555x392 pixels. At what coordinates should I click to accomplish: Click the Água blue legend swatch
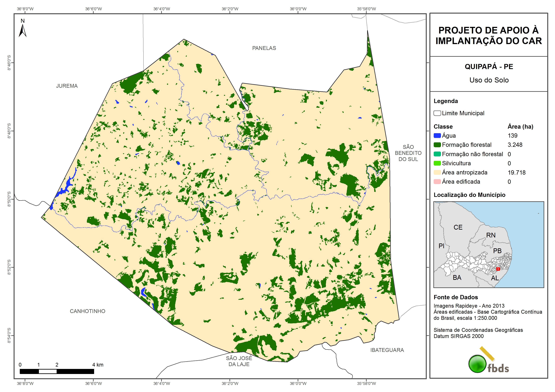pos(437,136)
